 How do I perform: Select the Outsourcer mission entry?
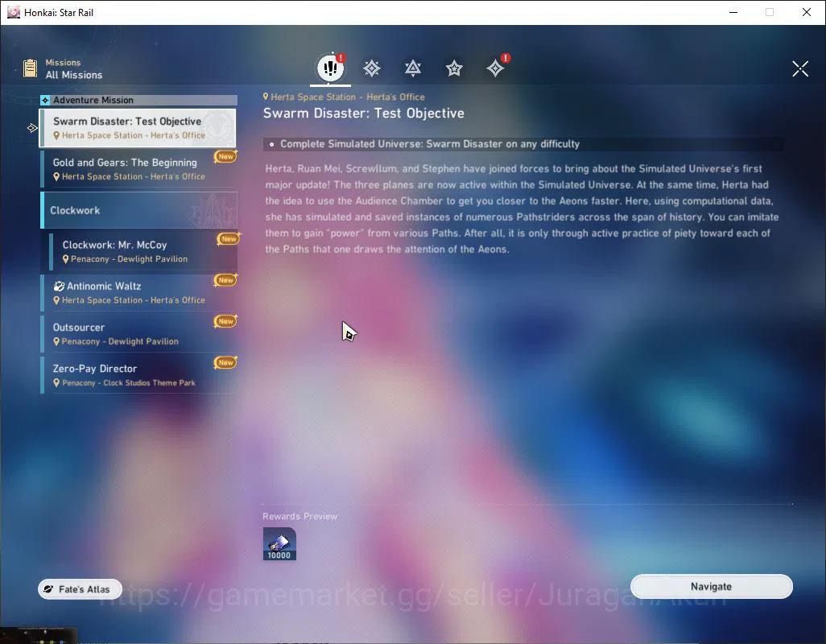[139, 334]
